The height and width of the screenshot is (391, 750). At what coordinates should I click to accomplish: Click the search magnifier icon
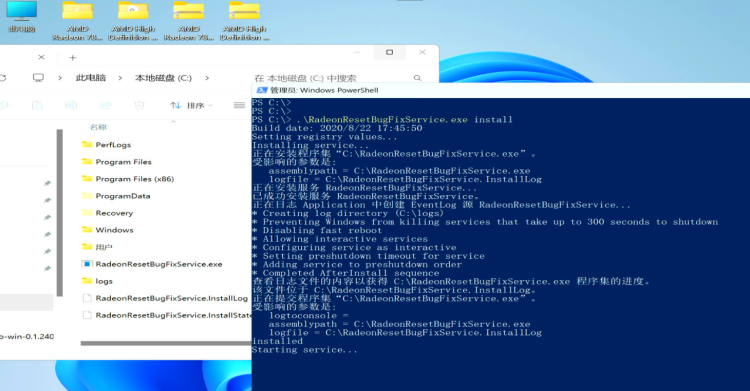click(417, 78)
